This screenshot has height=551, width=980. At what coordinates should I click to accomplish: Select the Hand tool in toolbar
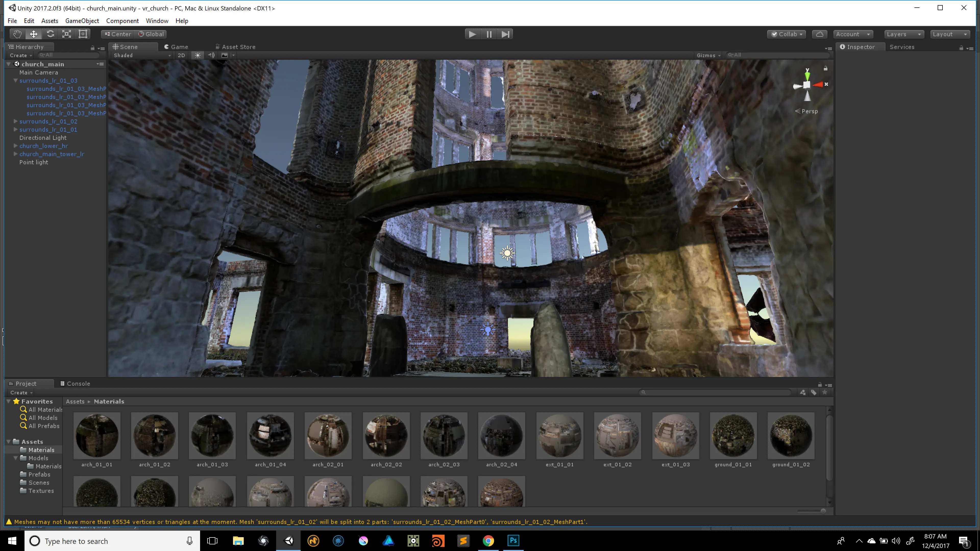17,34
